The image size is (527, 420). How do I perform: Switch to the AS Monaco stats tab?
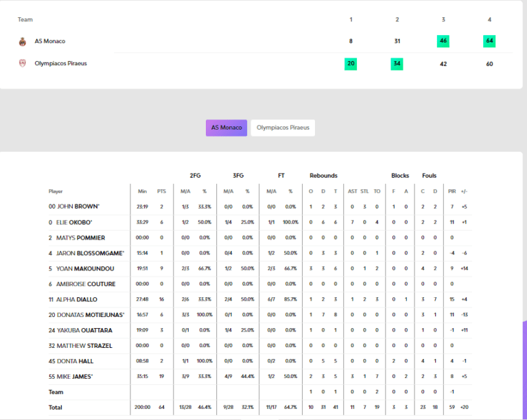(x=226, y=128)
